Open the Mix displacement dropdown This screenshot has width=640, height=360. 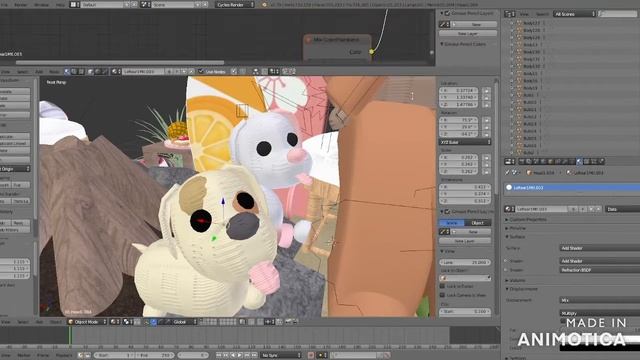tap(600, 300)
